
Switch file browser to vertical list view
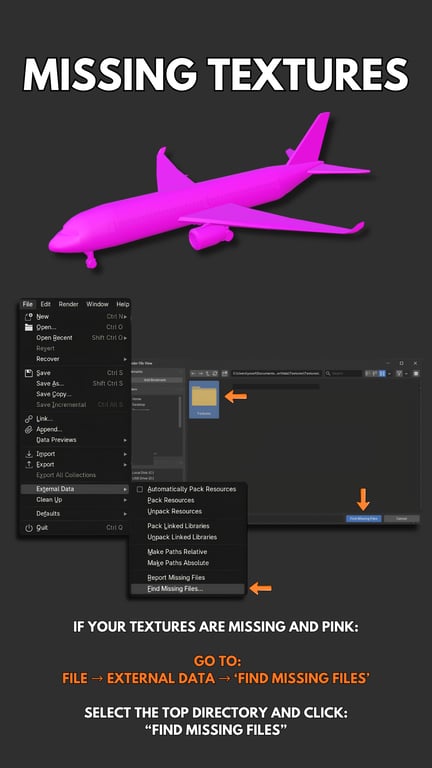(x=368, y=373)
